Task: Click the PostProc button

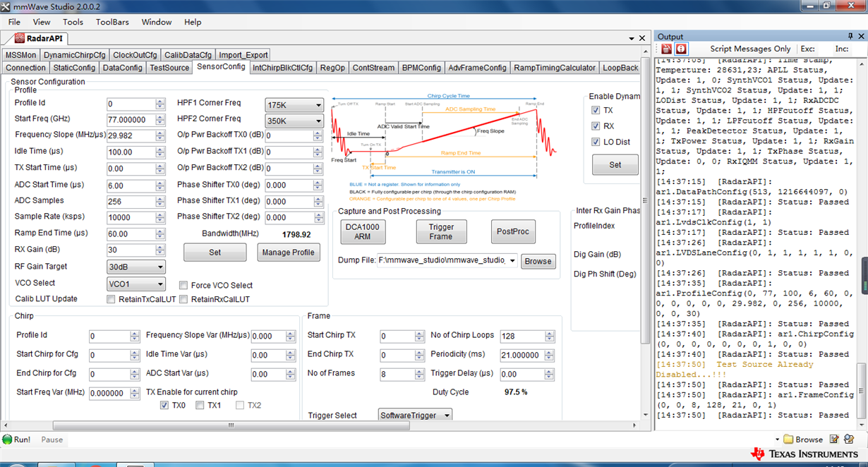Action: [x=513, y=232]
